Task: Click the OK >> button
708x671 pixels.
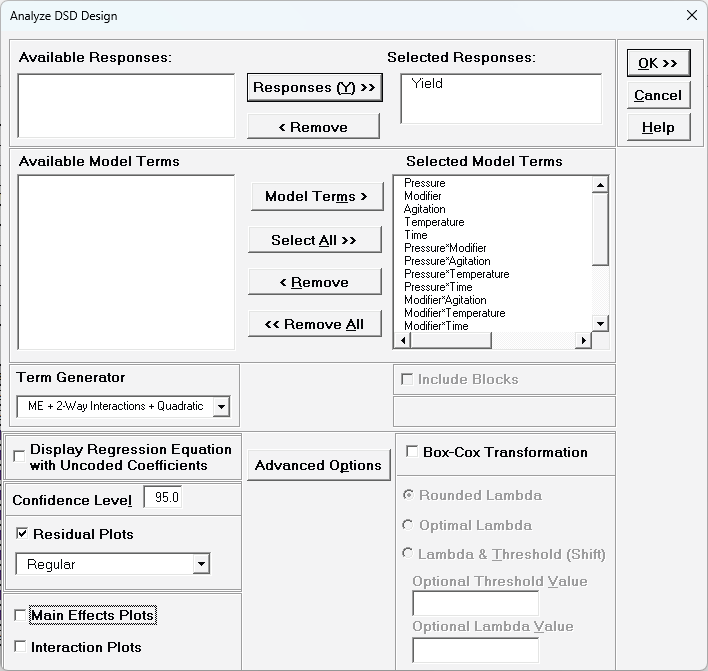Action: [x=658, y=63]
